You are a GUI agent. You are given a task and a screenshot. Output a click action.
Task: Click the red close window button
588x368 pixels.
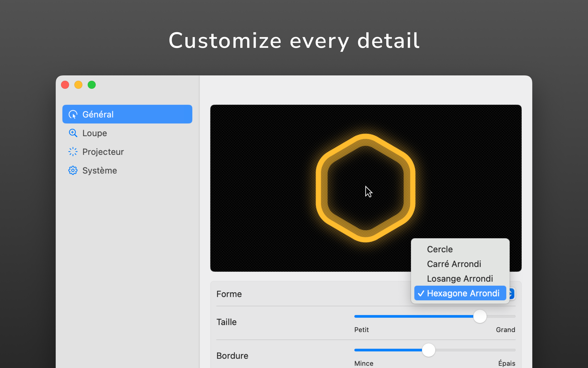point(65,85)
